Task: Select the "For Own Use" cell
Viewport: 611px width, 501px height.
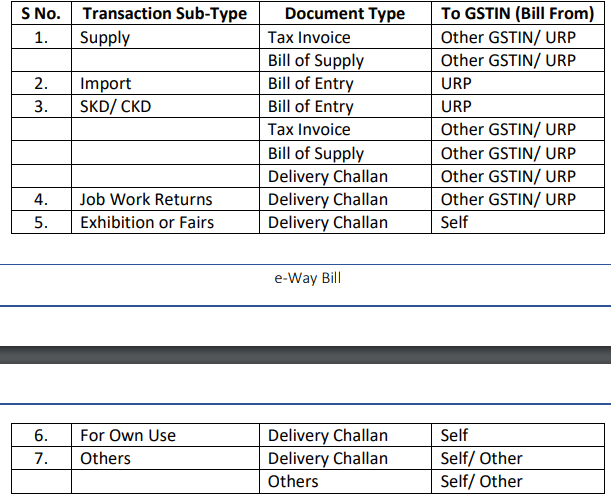Action: click(x=128, y=435)
